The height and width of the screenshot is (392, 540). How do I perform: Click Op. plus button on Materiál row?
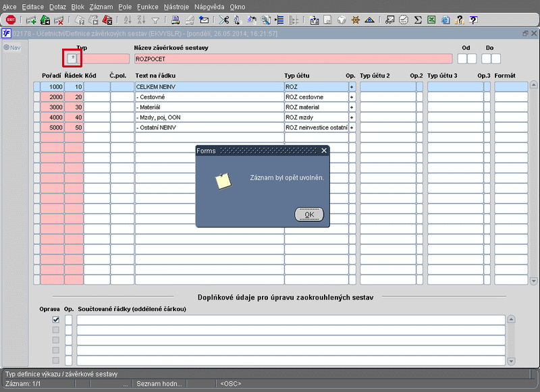(351, 107)
